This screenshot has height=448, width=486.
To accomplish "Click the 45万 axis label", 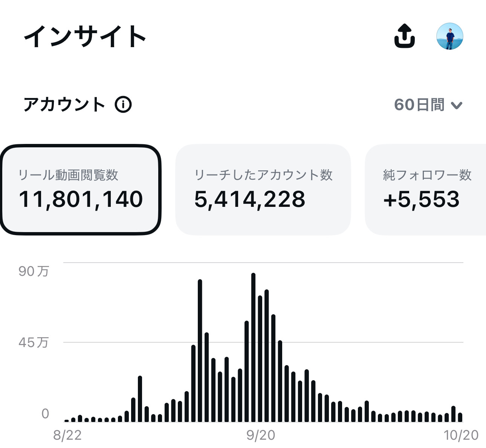I will [x=34, y=342].
